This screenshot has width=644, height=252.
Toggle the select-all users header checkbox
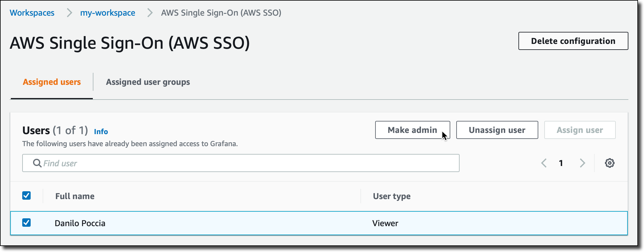click(x=26, y=196)
